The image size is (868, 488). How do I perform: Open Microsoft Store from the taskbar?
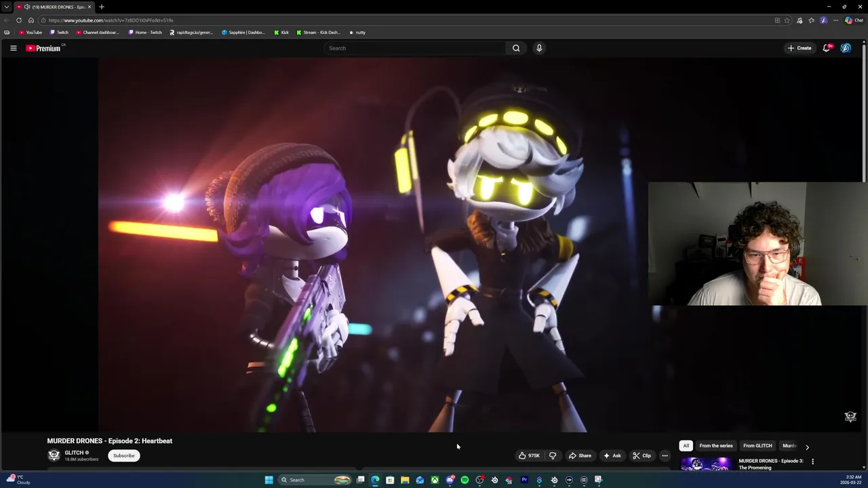(390, 480)
